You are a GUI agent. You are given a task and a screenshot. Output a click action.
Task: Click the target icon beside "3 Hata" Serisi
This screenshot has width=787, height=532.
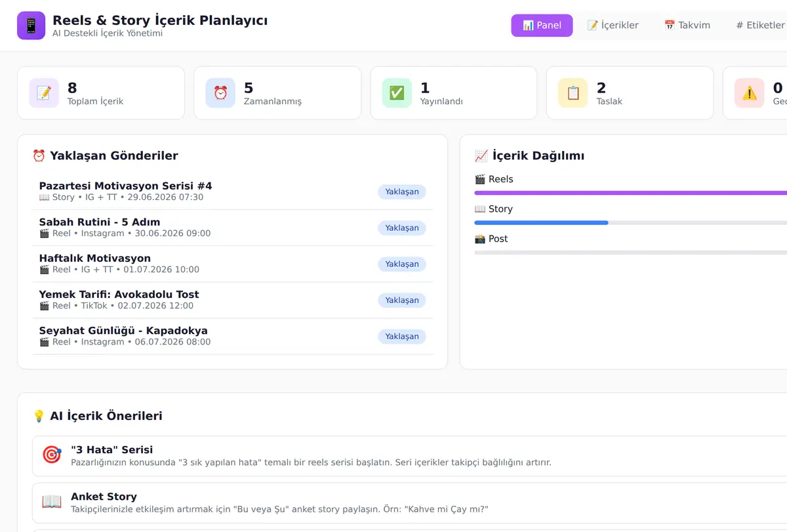(52, 455)
